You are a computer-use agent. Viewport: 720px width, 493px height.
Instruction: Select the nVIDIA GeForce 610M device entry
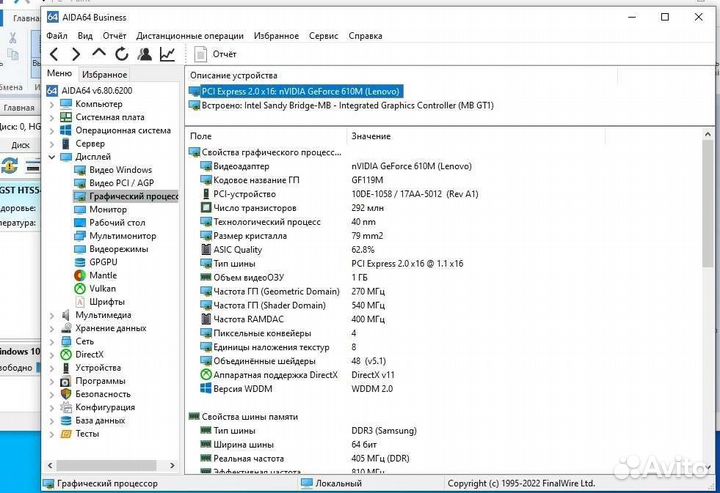pos(296,91)
